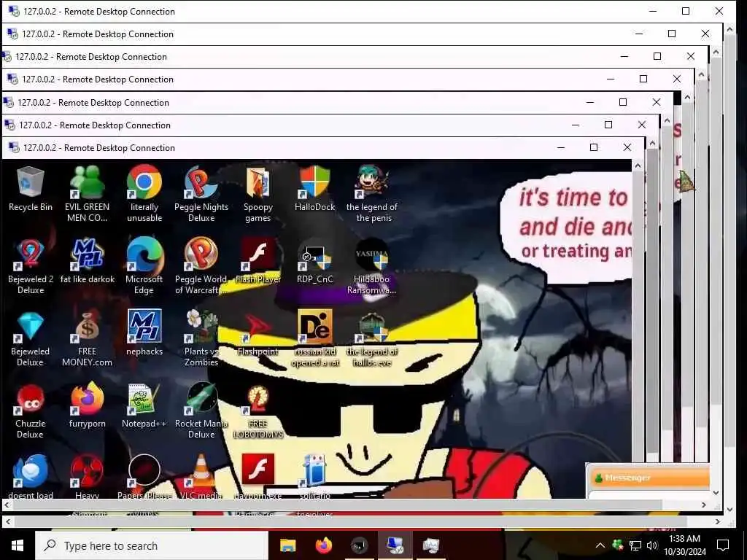Open the Rocket Mania Deluxe icon
The image size is (747, 560).
coord(201,411)
